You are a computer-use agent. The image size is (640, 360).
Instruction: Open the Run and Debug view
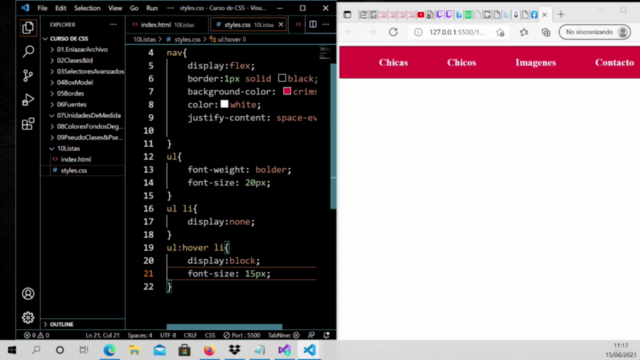pos(28,100)
